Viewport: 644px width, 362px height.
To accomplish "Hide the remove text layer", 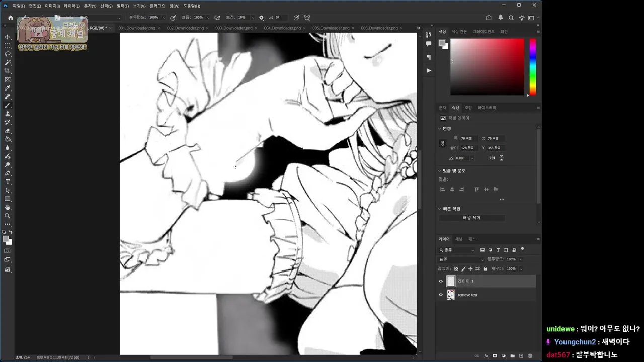I will click(441, 295).
